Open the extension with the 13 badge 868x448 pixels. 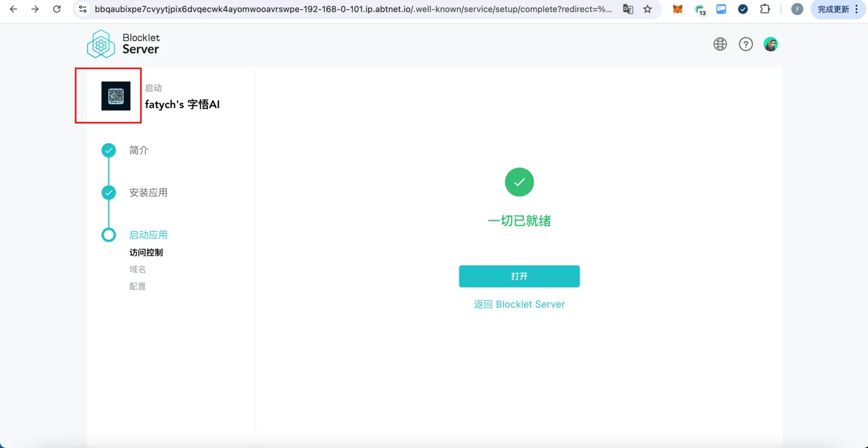tap(700, 10)
